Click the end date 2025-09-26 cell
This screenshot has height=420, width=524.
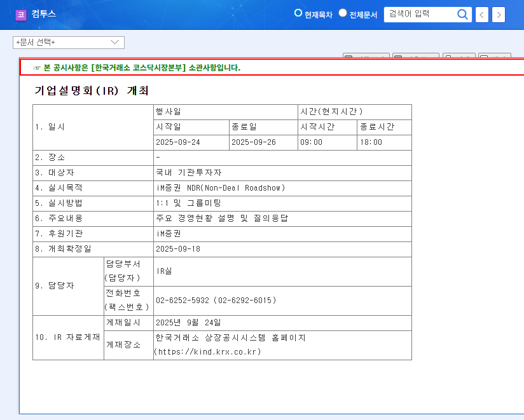[263, 142]
